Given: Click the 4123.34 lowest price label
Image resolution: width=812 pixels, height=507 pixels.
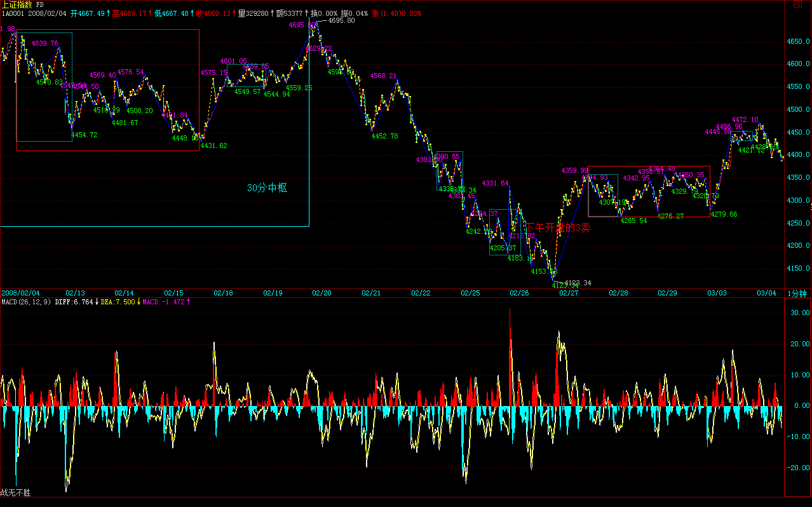Looking at the screenshot, I should [578, 283].
